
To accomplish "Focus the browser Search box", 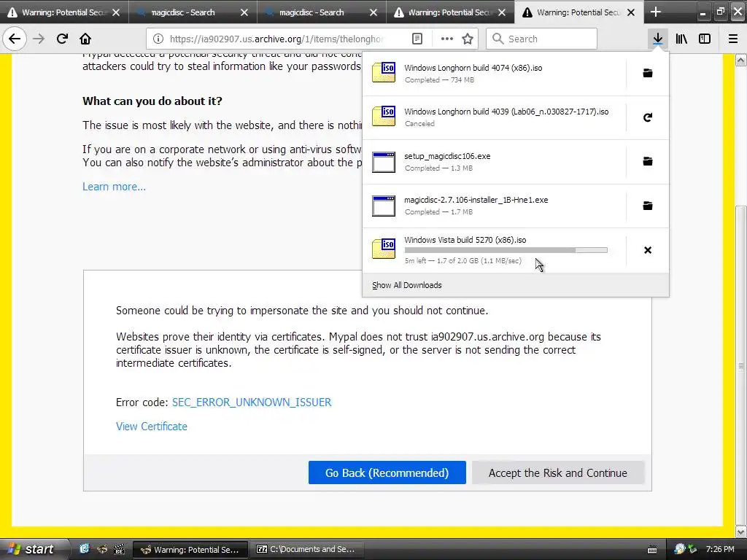I will tap(541, 39).
